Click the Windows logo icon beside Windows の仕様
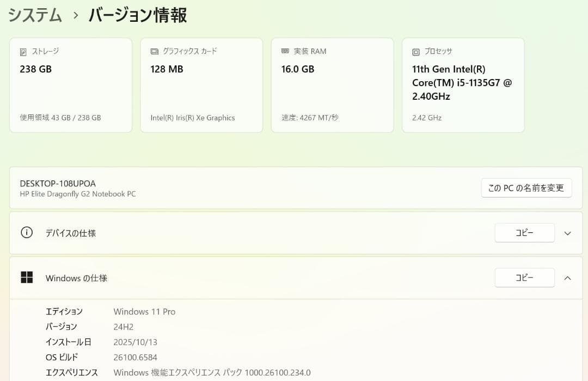Viewport: 588px width, 381px height. (x=27, y=277)
